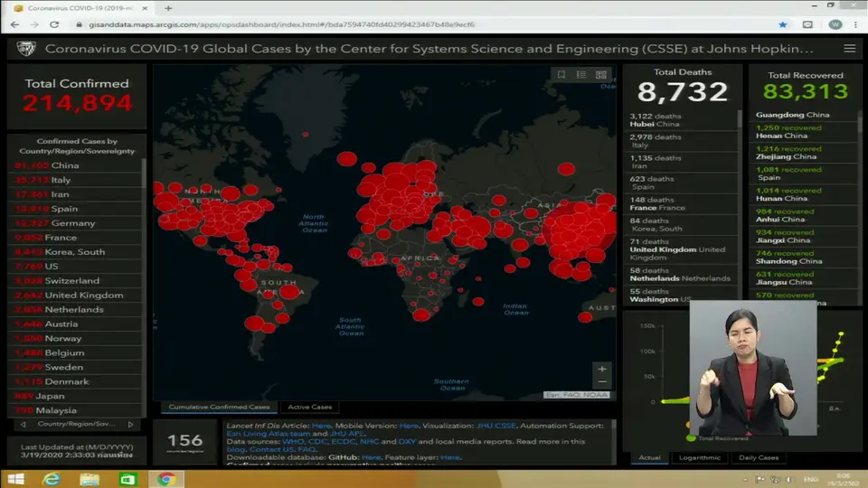The height and width of the screenshot is (488, 868).
Task: Go forward in the browser
Action: (x=34, y=24)
